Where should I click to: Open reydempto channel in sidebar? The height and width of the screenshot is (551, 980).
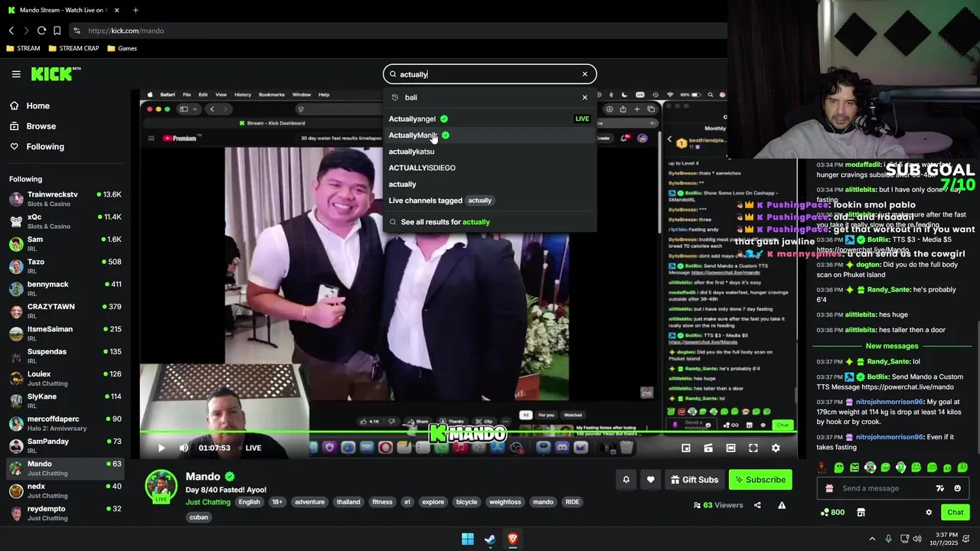65,513
